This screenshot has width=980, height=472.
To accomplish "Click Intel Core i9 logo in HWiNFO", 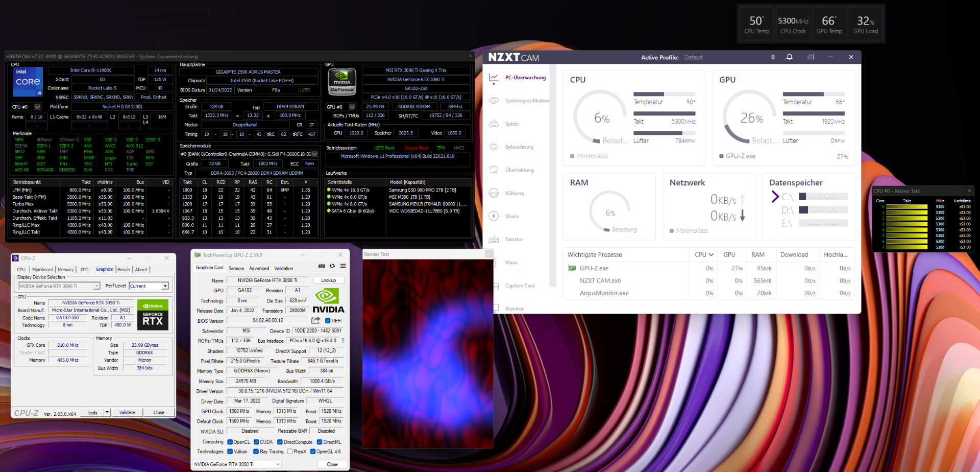I will tap(28, 82).
